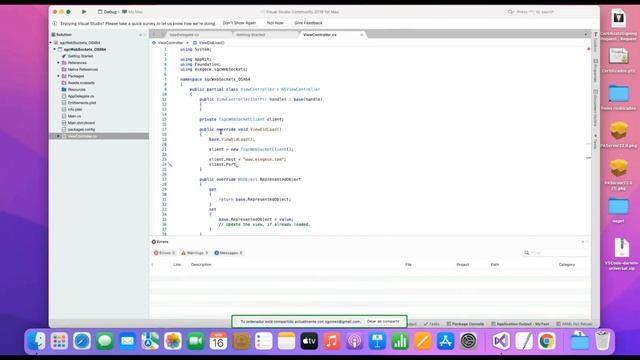Expand the Packages folder
The width and height of the screenshot is (640, 360).
click(58, 76)
